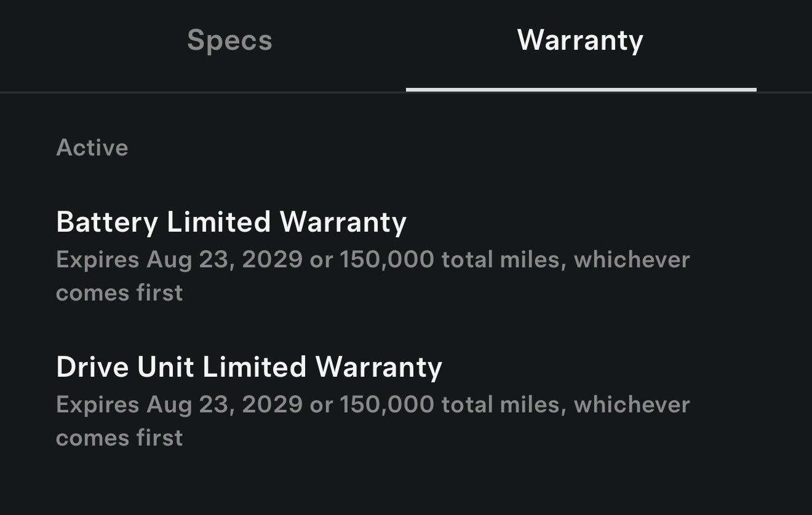This screenshot has width=812, height=515.
Task: Select the Warranty tab
Action: (580, 41)
